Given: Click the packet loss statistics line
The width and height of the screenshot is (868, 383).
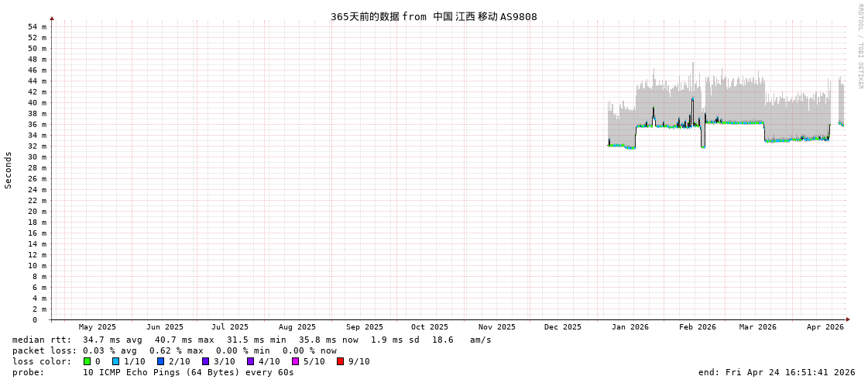Looking at the screenshot, I should (174, 350).
